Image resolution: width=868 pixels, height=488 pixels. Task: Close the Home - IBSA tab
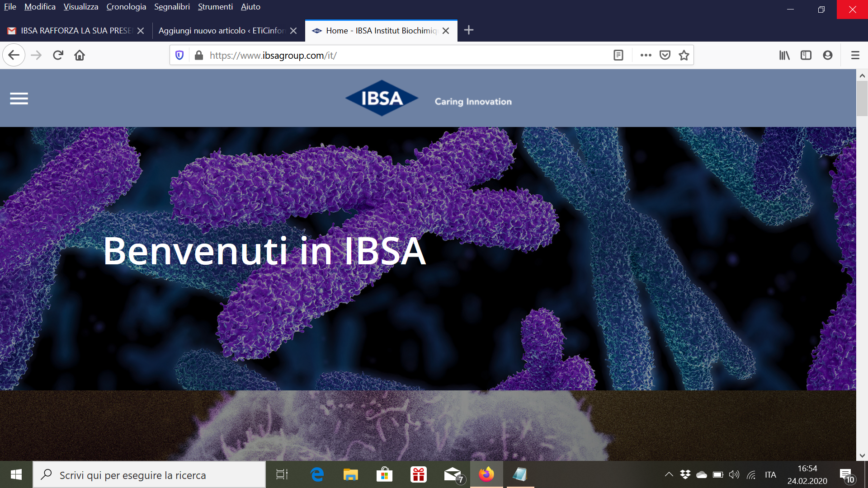(446, 31)
